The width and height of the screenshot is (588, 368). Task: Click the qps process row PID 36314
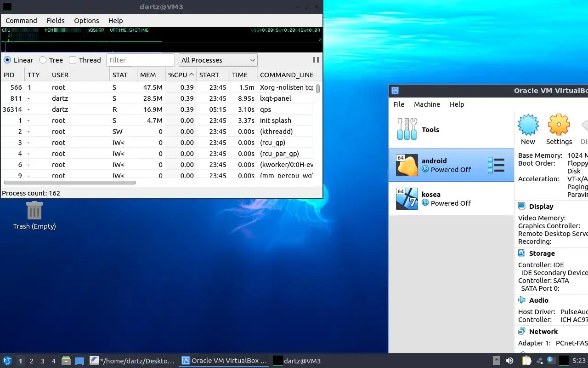157,109
